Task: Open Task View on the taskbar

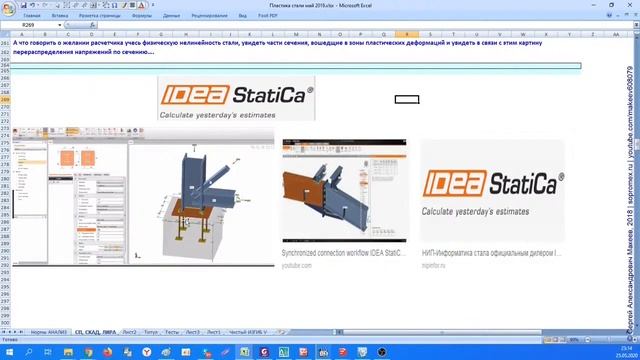Action: [48, 352]
